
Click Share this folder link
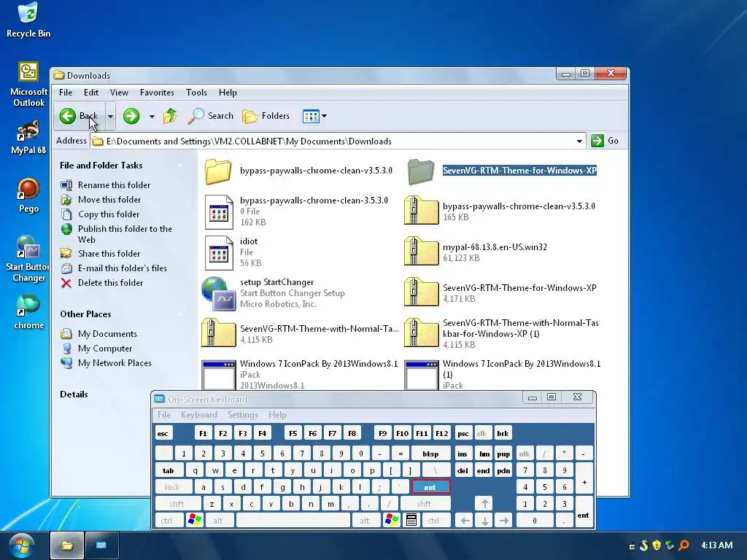(x=109, y=253)
